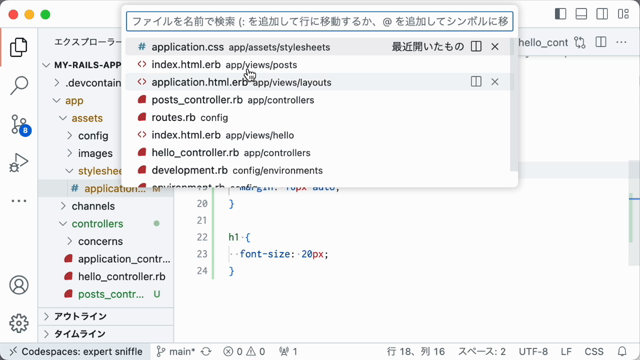Toggle the primary sidebar layout button
Viewport: 640px width, 360px height.
click(560, 14)
